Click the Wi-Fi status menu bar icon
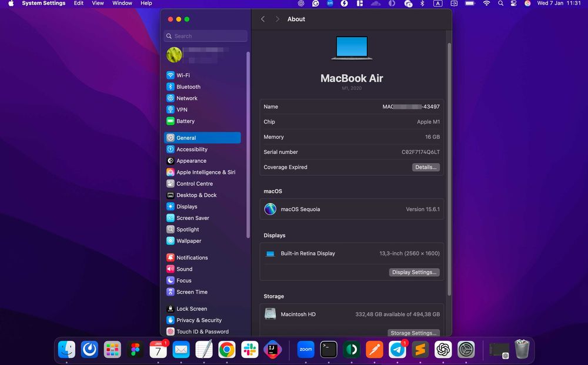 click(486, 4)
